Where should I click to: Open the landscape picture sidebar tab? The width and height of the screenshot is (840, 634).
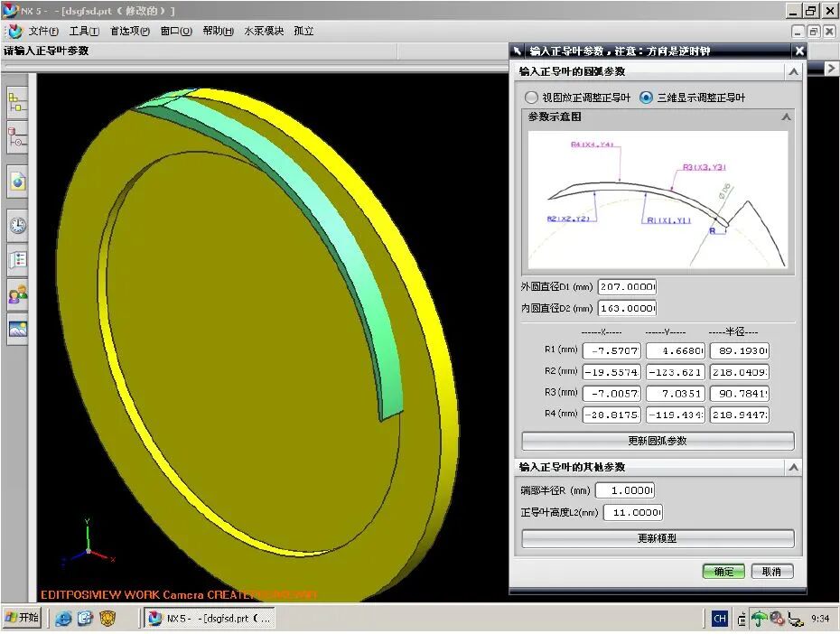pyautogui.click(x=17, y=328)
